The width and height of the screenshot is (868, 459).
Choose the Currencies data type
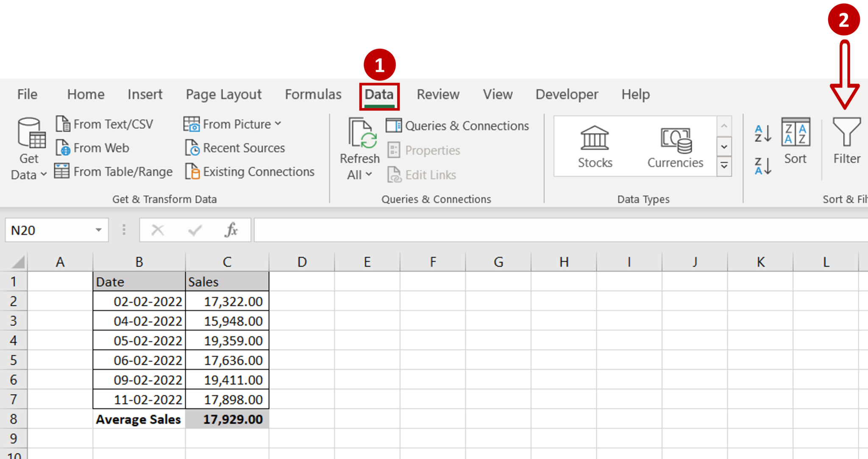pos(675,147)
